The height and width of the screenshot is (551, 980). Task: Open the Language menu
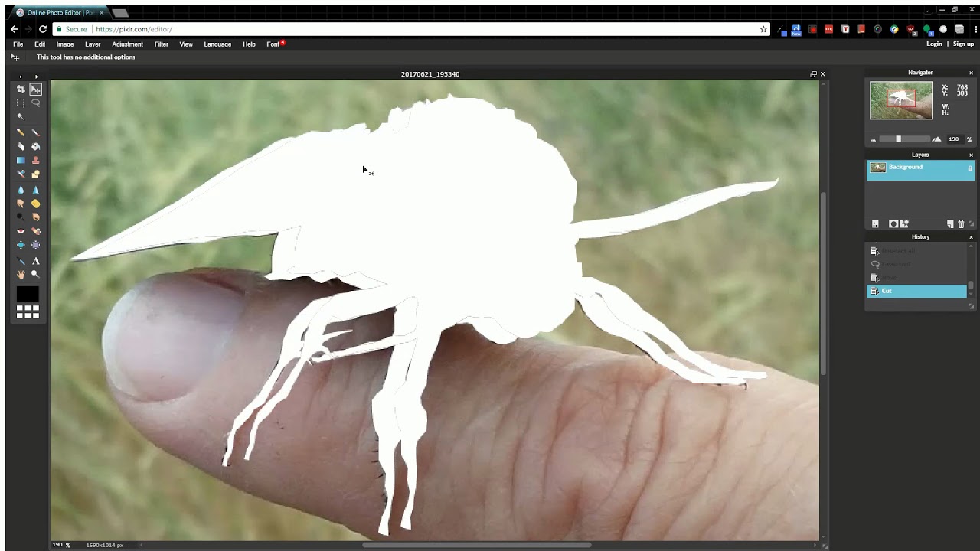[x=217, y=44]
